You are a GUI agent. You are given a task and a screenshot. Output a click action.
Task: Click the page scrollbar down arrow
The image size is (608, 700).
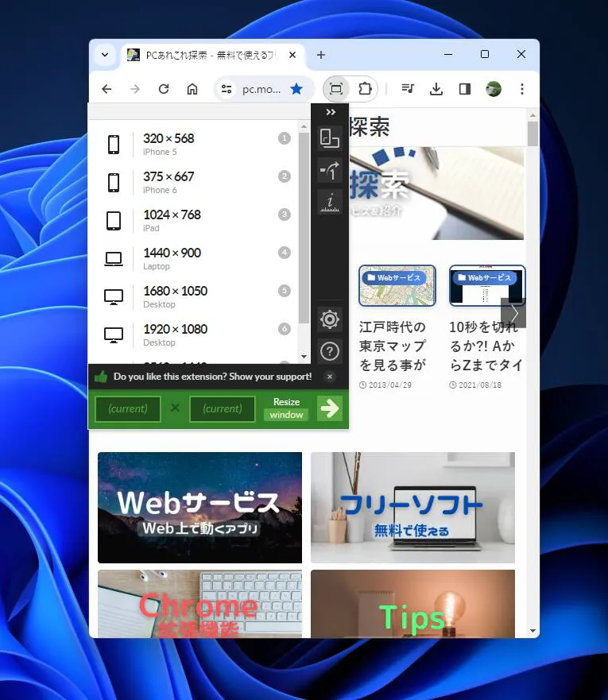[x=532, y=631]
